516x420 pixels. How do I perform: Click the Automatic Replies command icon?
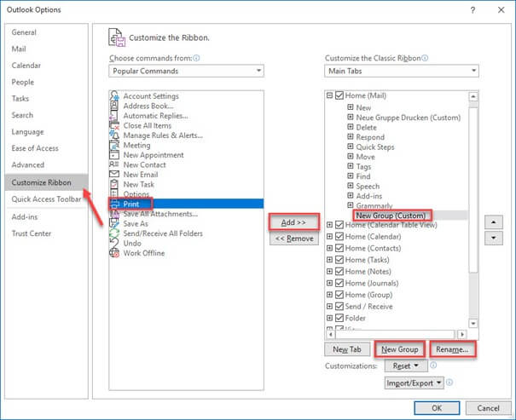(114, 116)
